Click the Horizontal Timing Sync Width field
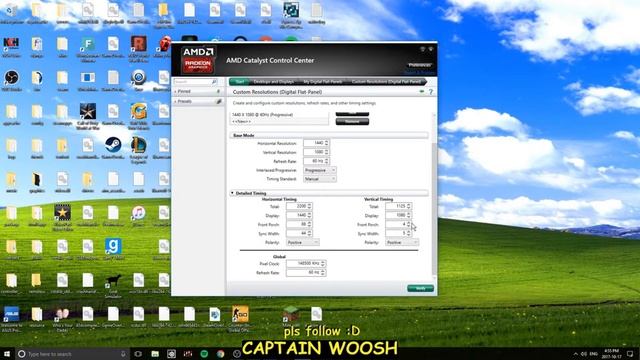Image resolution: width=640 pixels, height=360 pixels. [x=299, y=233]
